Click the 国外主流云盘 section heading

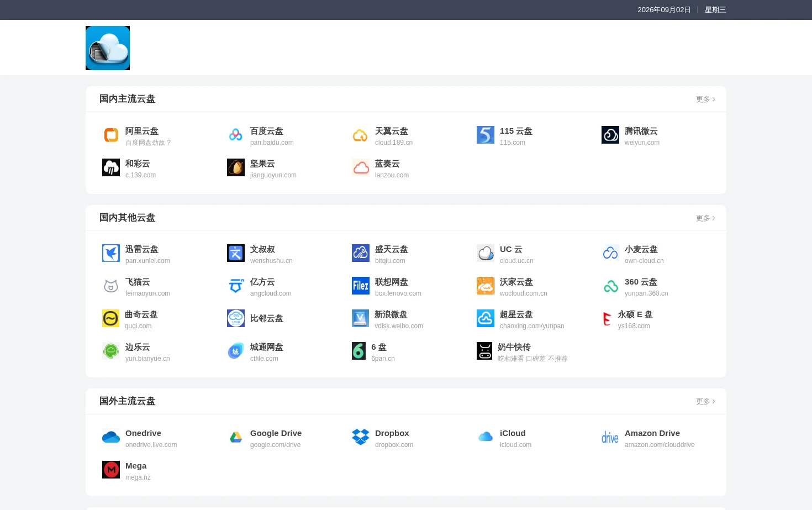[x=127, y=401]
